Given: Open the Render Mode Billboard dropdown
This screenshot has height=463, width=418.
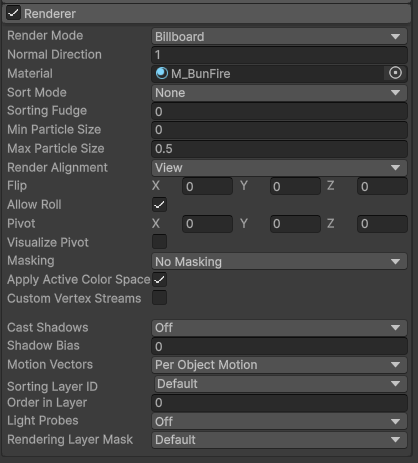Looking at the screenshot, I should tap(279, 36).
